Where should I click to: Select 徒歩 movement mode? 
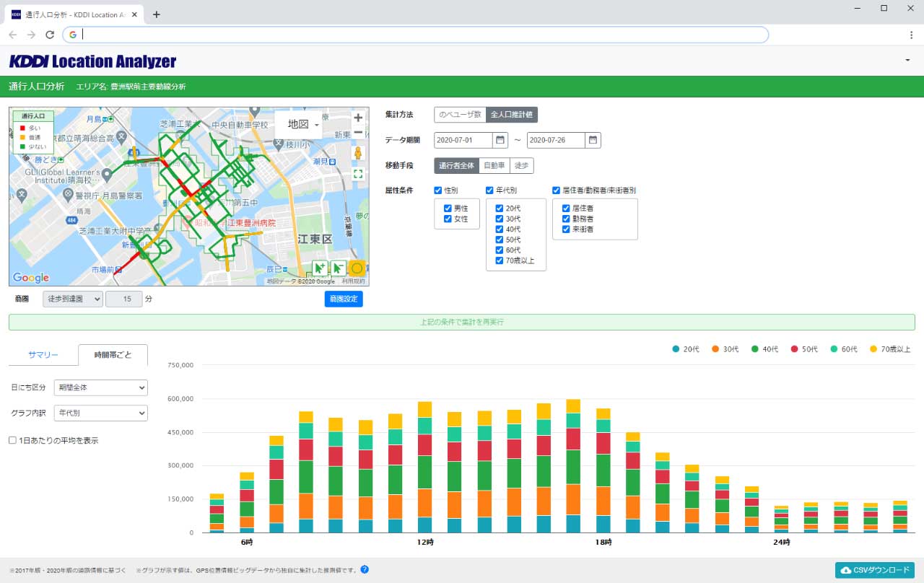[522, 165]
